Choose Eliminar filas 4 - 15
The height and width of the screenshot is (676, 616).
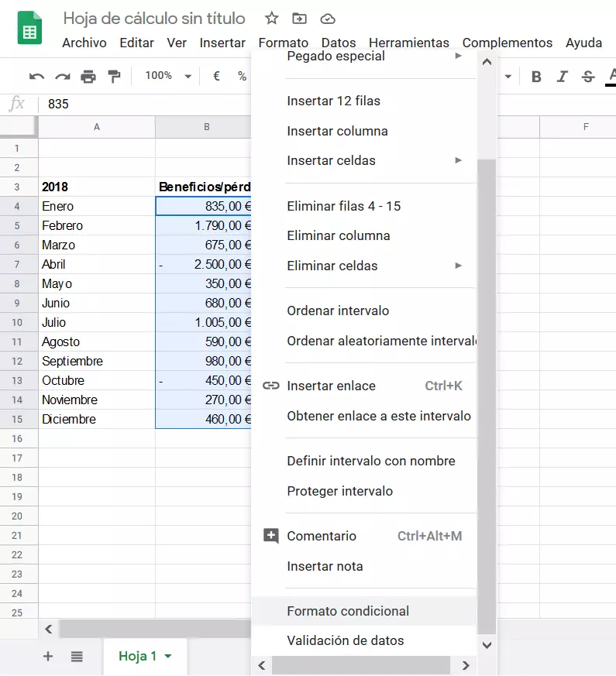pos(364,206)
